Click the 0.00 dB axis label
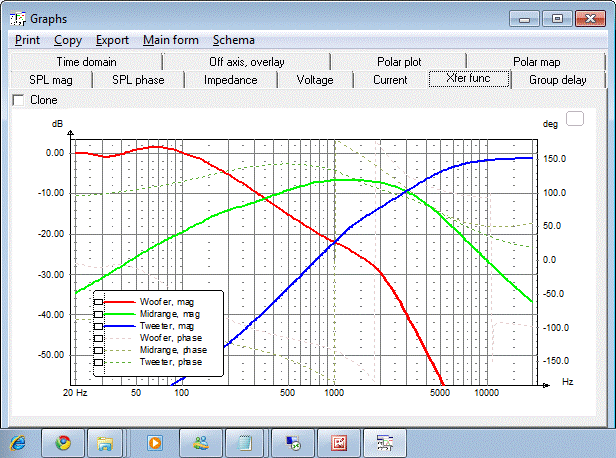Screen dimensions: 616x458 pyautogui.click(x=55, y=153)
